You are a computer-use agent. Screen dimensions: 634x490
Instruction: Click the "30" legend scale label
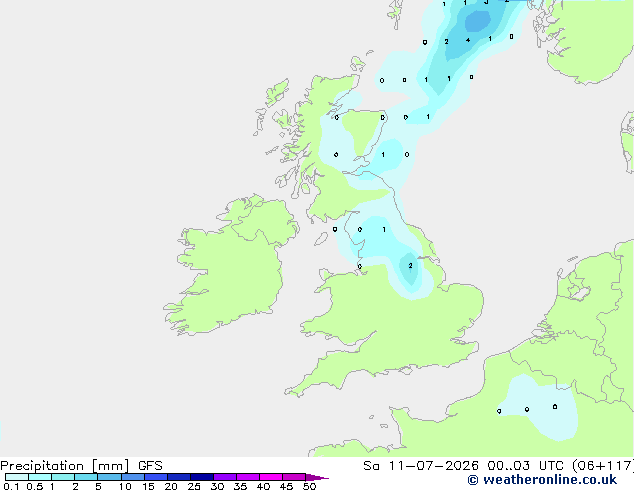(x=217, y=486)
